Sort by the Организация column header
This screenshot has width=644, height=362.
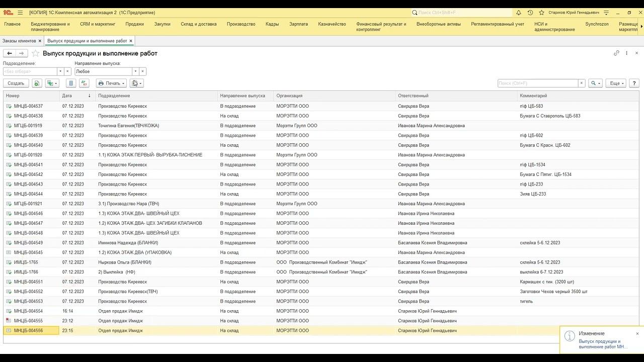(x=335, y=96)
